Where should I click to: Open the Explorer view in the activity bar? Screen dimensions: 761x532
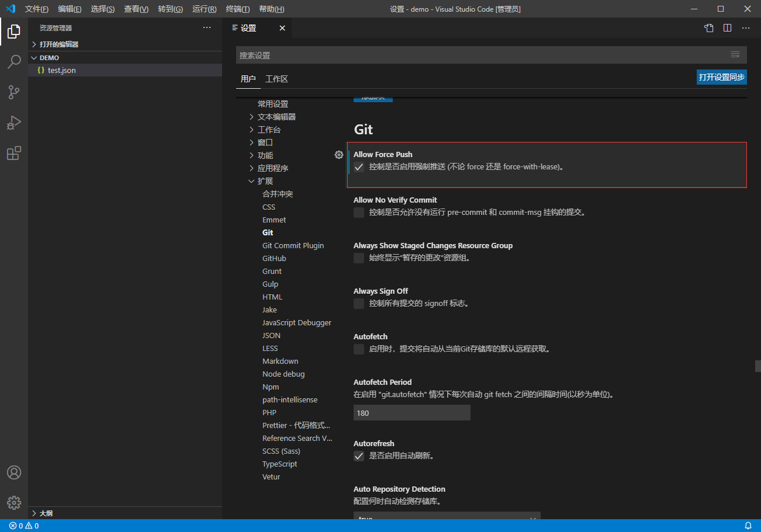click(13, 32)
